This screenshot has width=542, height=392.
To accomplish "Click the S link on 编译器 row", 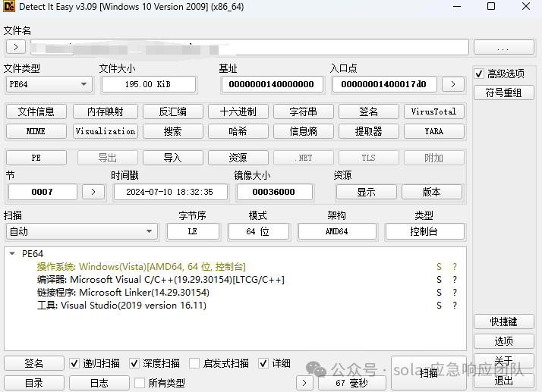I will (x=439, y=280).
